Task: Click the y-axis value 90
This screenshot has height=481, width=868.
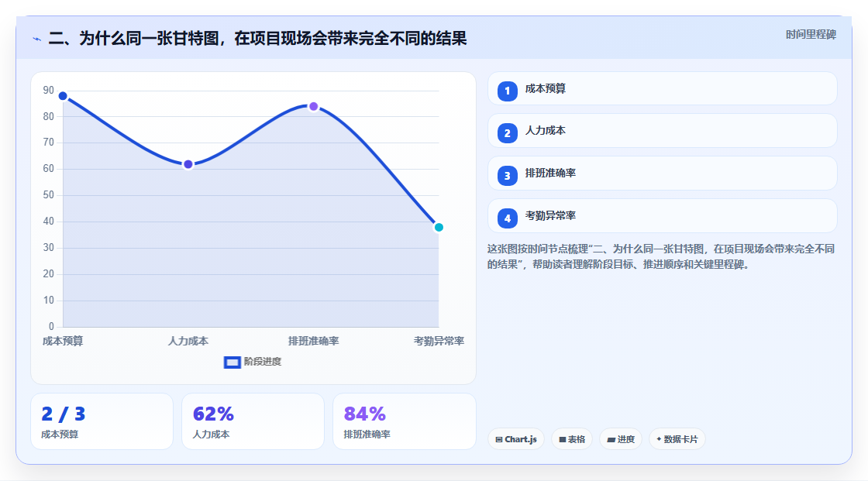Action: click(x=49, y=90)
